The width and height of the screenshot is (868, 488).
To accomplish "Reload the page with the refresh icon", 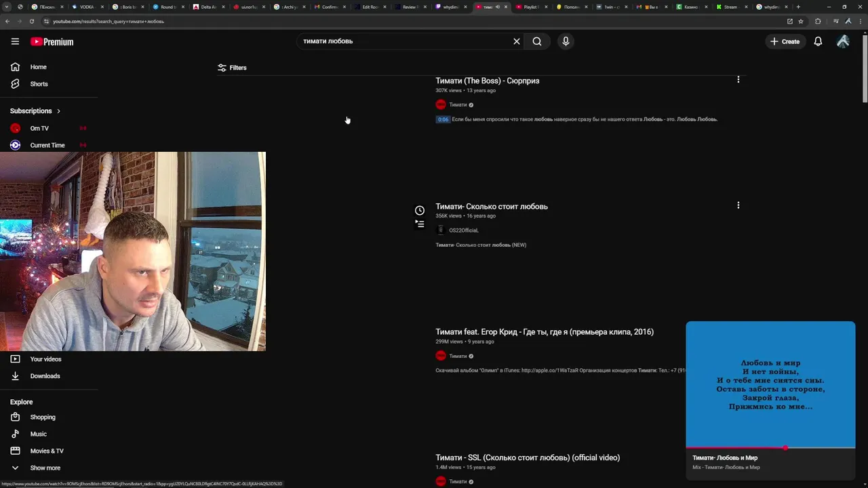I will [x=31, y=21].
